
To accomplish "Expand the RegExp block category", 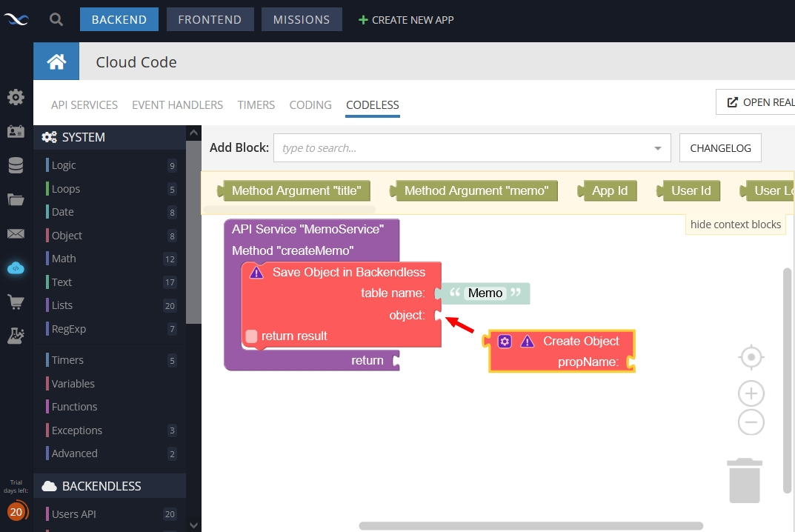I will click(110, 329).
